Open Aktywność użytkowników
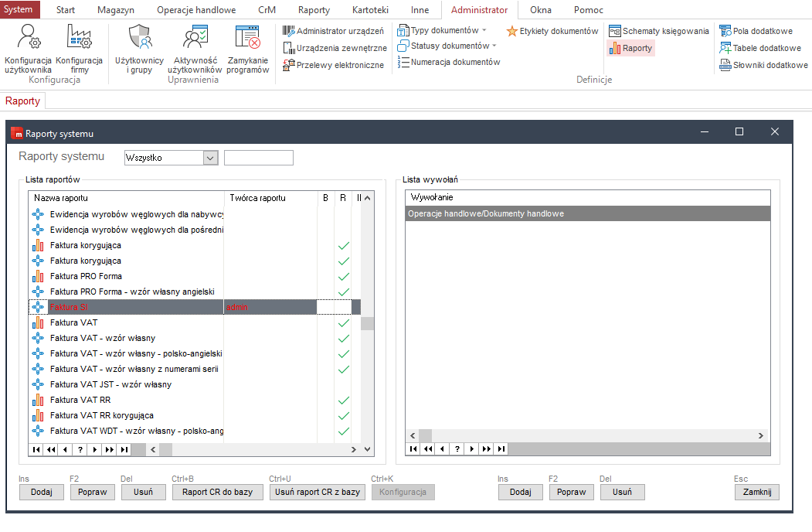This screenshot has height=532, width=812. 195,49
